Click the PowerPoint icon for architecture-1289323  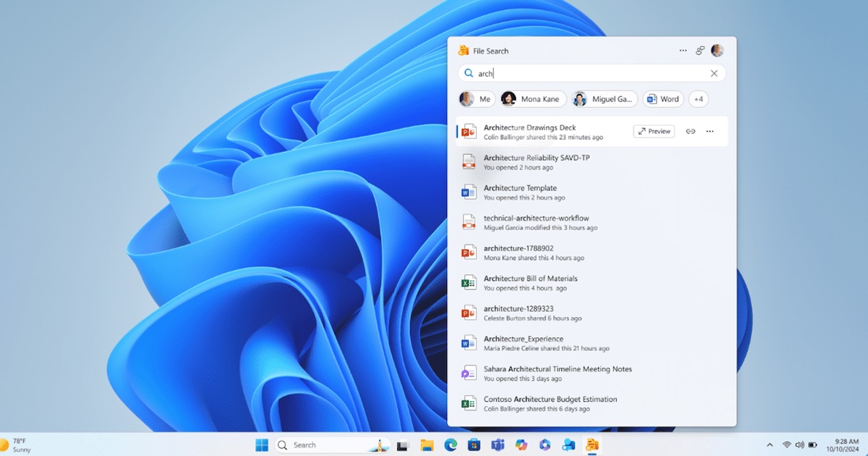click(469, 313)
